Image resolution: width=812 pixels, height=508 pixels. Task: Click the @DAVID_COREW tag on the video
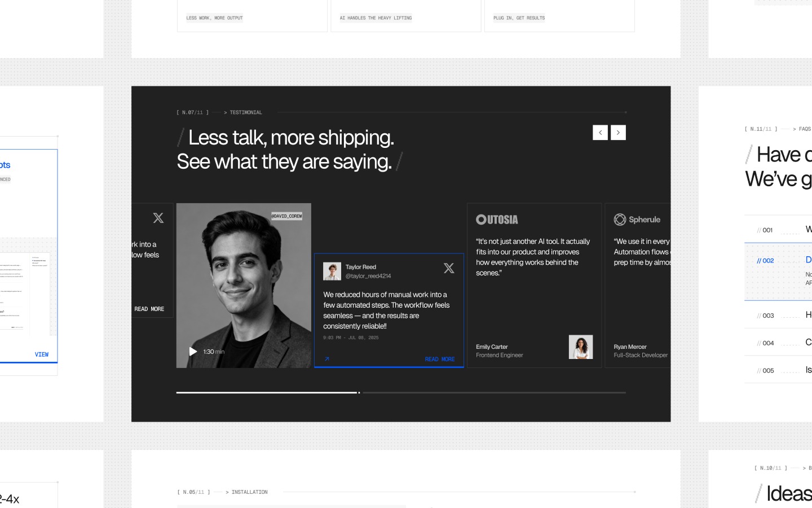tap(286, 216)
